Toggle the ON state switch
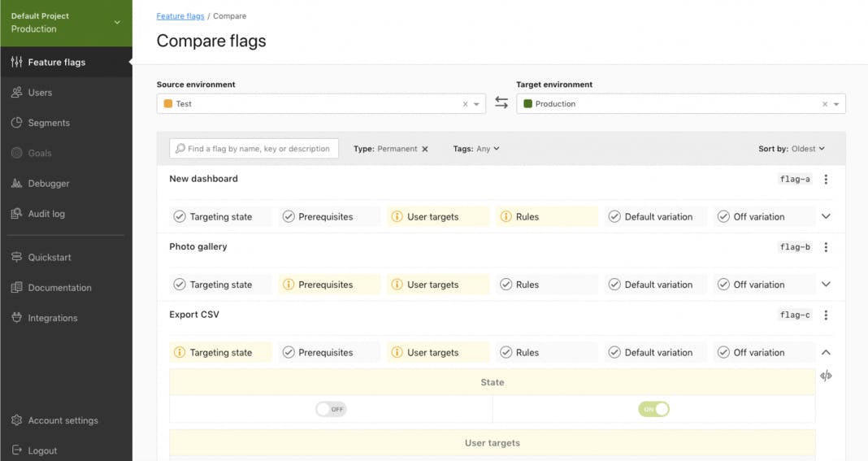Screen dimensions: 868x461 pos(653,409)
